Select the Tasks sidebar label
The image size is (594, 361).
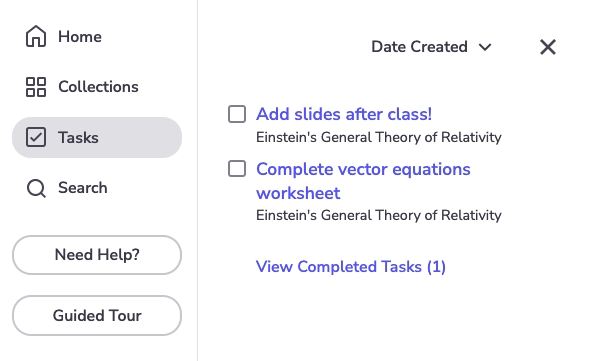78,138
